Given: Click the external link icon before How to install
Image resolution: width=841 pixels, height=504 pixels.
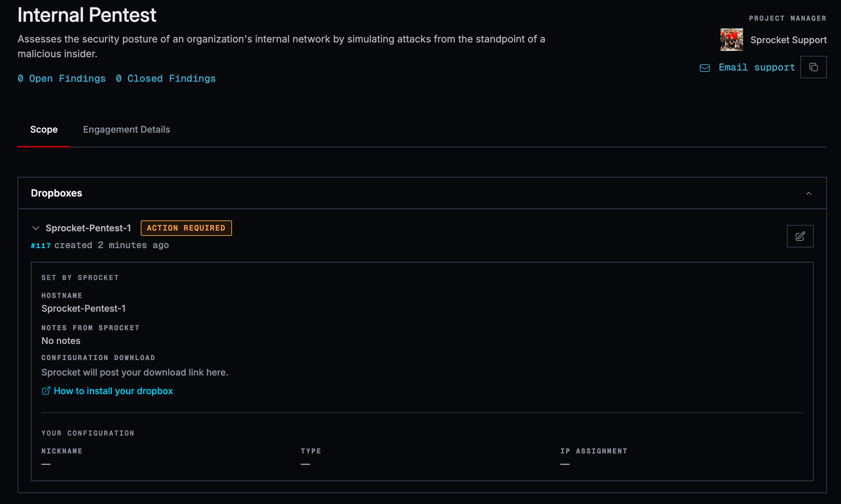Looking at the screenshot, I should coord(46,391).
